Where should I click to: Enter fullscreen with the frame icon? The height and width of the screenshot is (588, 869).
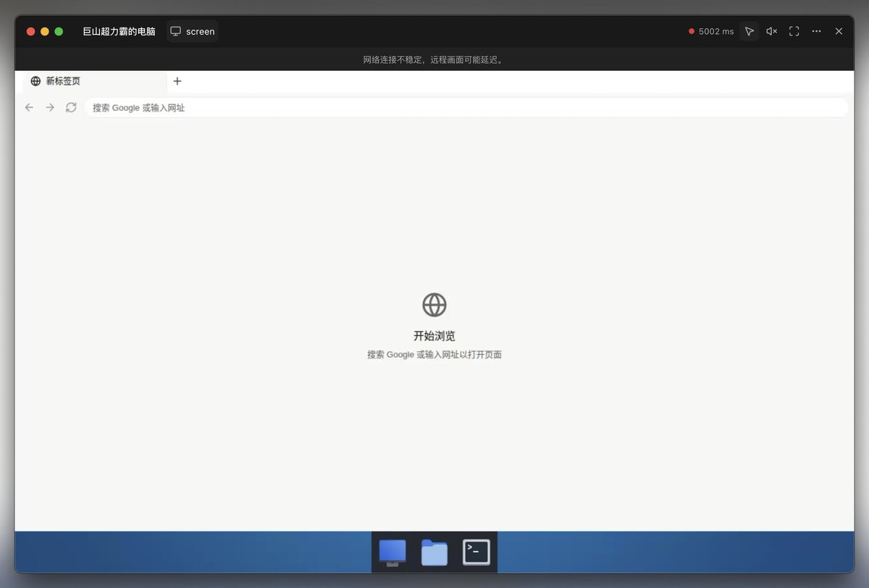(794, 31)
